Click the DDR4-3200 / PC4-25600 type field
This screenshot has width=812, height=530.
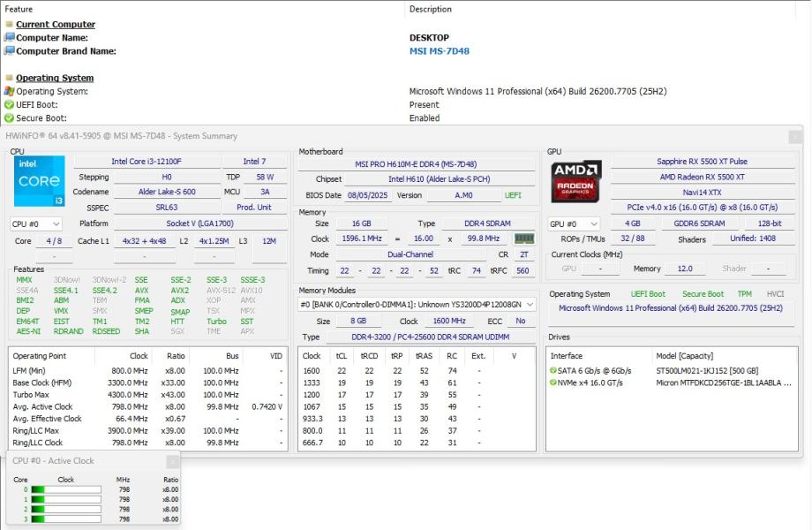[x=431, y=337]
